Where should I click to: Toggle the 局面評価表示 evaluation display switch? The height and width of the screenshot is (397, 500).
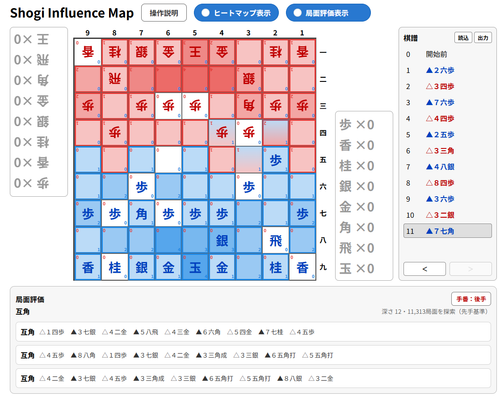click(328, 13)
